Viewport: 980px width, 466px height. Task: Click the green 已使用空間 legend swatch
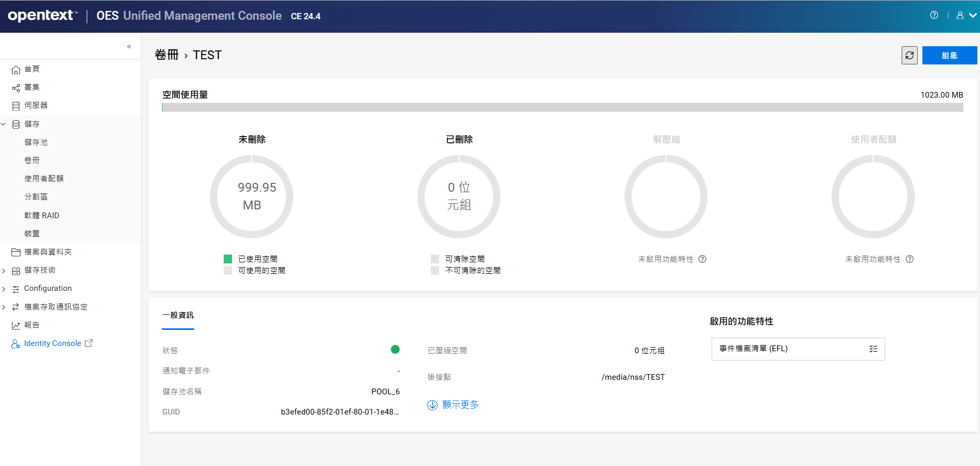tap(228, 259)
